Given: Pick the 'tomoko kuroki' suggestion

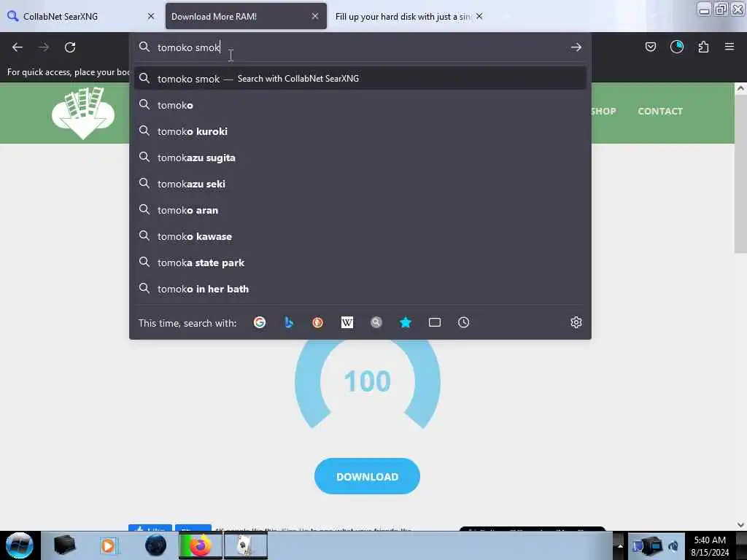Looking at the screenshot, I should [360, 131].
